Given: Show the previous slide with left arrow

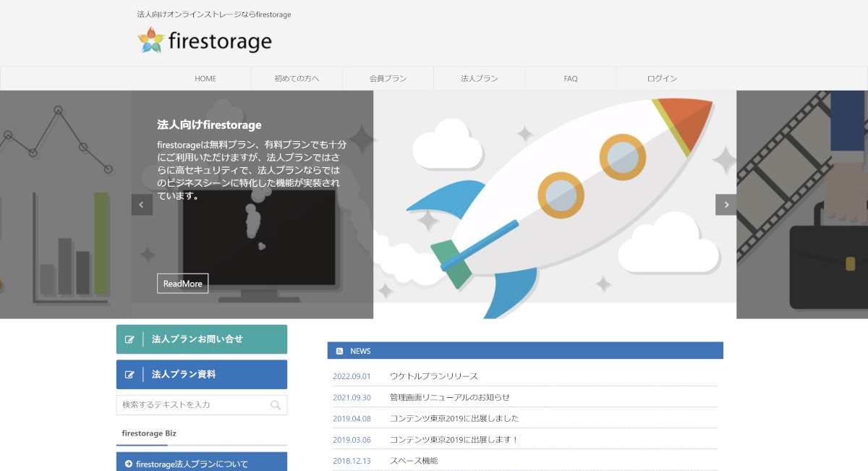Looking at the screenshot, I should 142,205.
